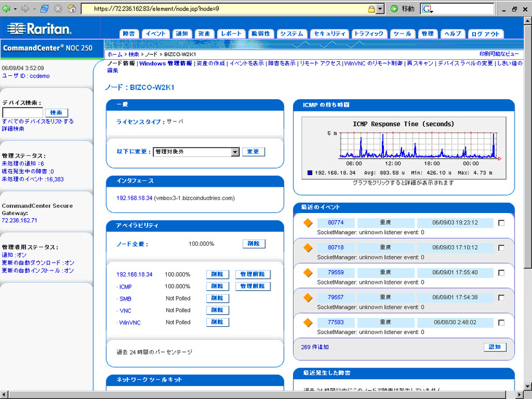The width and height of the screenshot is (532, 399).
Task: Click the ICMP Response Time graph
Action: pyautogui.click(x=404, y=148)
